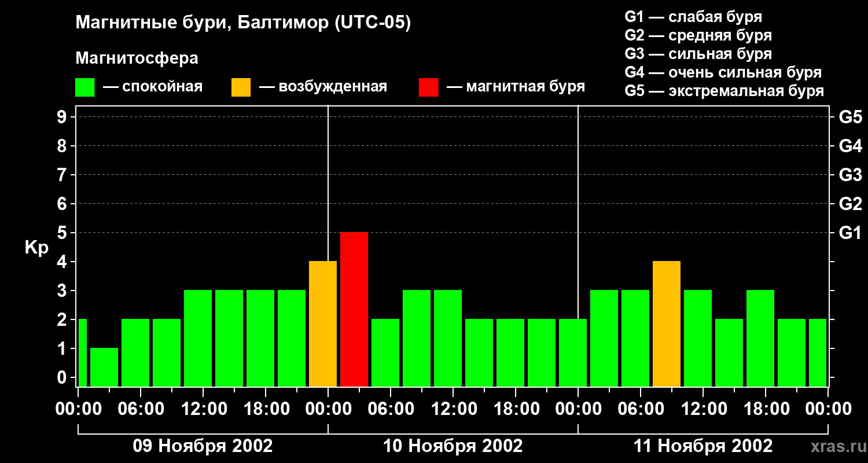Click the '2' label on the Kp axis
868x463 pixels.
(63, 319)
